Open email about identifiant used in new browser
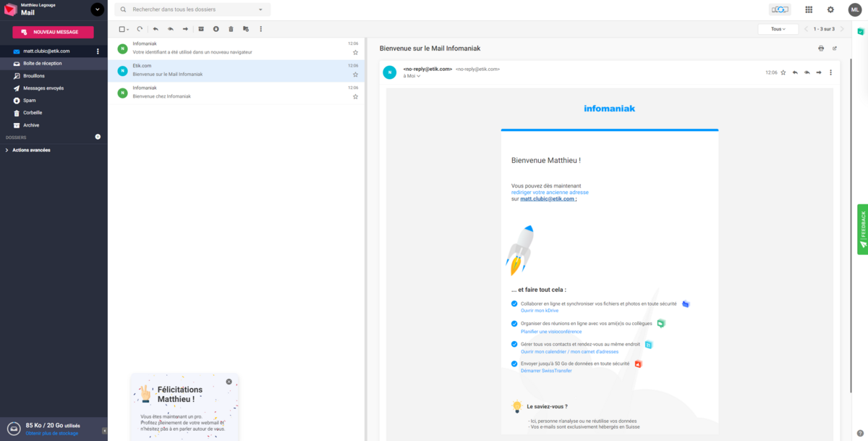The width and height of the screenshot is (868, 441). coord(236,49)
